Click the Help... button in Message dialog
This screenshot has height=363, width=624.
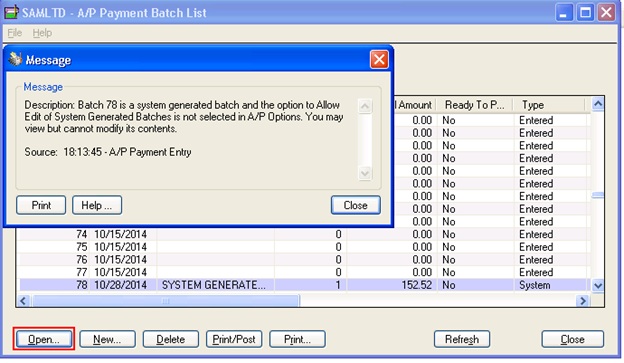coord(97,205)
